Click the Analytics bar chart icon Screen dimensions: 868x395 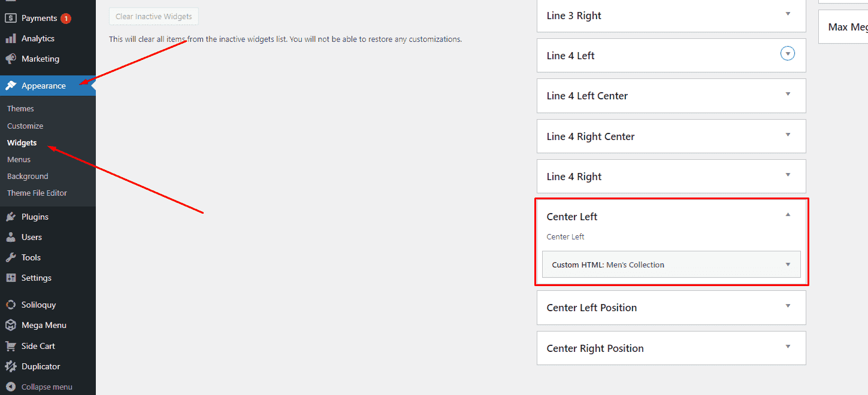tap(11, 38)
